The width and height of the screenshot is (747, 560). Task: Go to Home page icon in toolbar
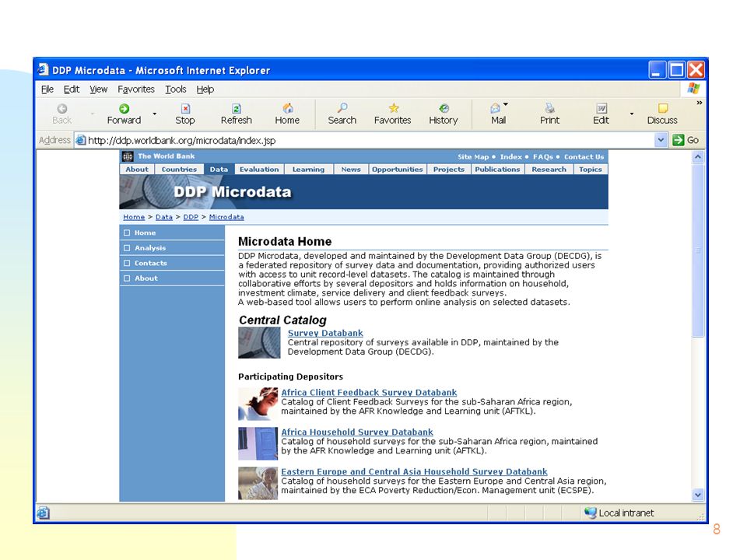(x=288, y=108)
